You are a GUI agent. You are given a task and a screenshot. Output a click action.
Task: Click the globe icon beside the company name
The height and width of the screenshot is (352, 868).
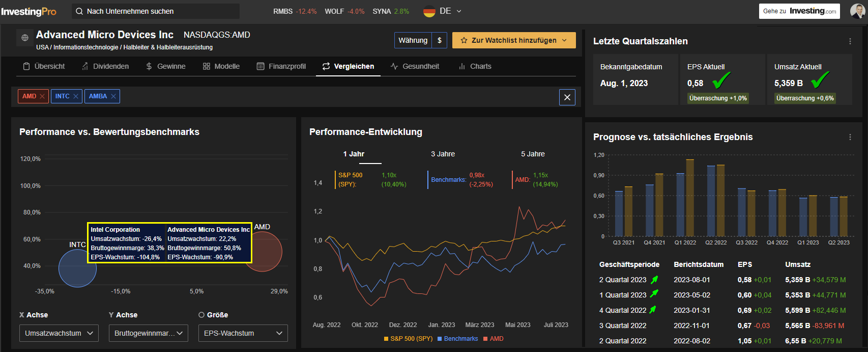[25, 38]
